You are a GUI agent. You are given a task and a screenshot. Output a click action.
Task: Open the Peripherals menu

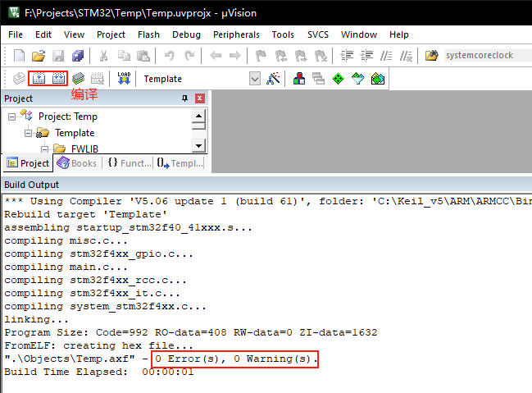coord(236,34)
